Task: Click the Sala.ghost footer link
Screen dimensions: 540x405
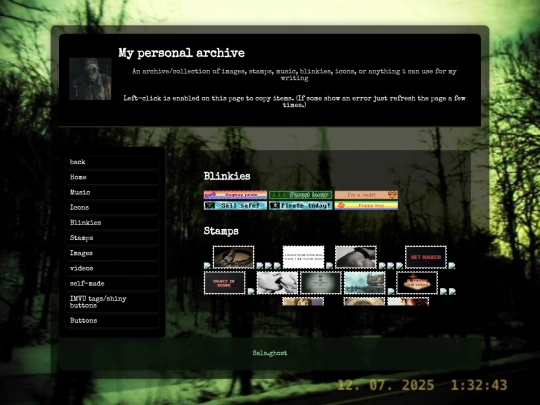Action: tap(270, 353)
